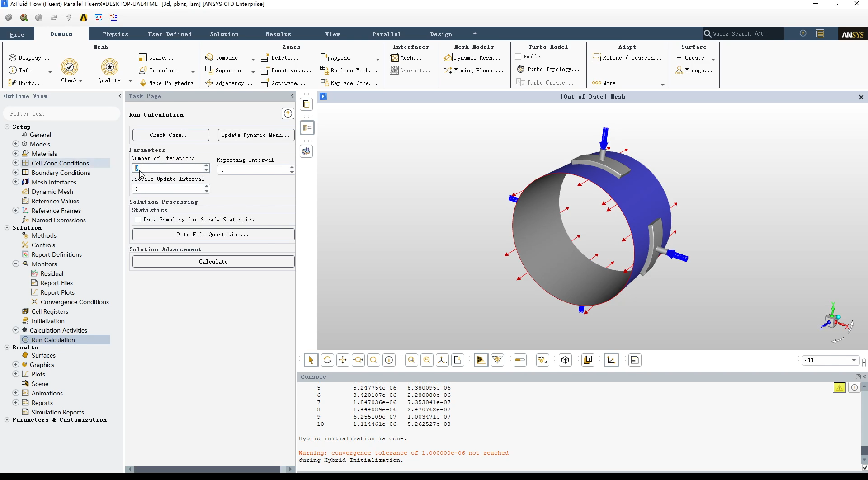Click the Display mesh icon
The height and width of the screenshot is (480, 868).
[x=29, y=58]
